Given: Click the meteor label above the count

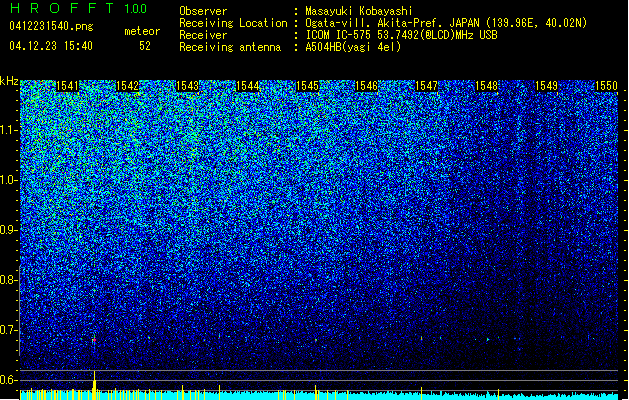Looking at the screenshot, I should [x=142, y=31].
